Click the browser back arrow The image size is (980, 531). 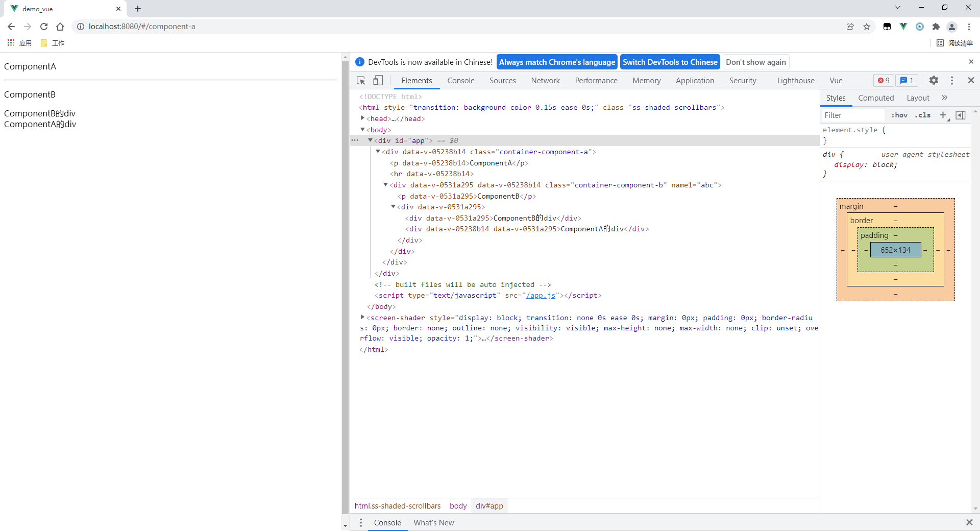pyautogui.click(x=11, y=27)
